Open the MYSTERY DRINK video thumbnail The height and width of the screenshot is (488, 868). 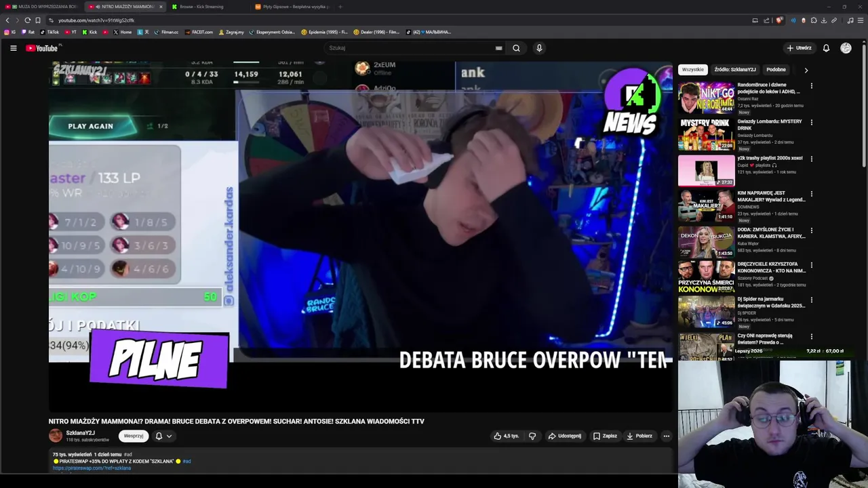point(706,134)
